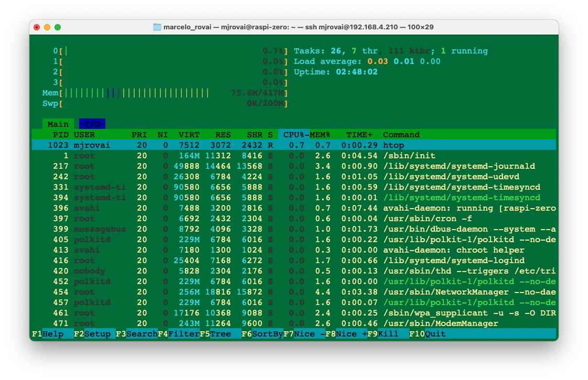Click the PID column header
The height and width of the screenshot is (380, 588).
(61, 135)
